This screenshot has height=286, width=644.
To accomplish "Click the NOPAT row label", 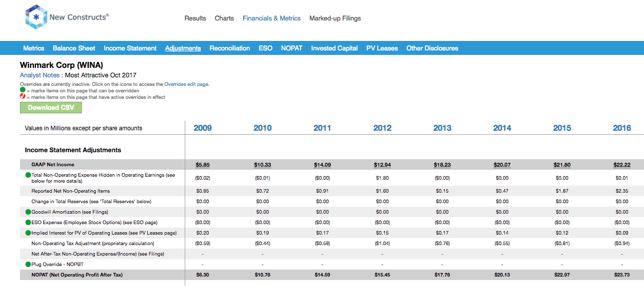I will pyautogui.click(x=77, y=275).
